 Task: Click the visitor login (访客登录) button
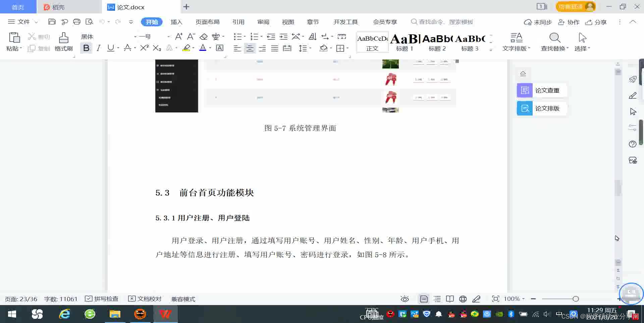pos(576,7)
